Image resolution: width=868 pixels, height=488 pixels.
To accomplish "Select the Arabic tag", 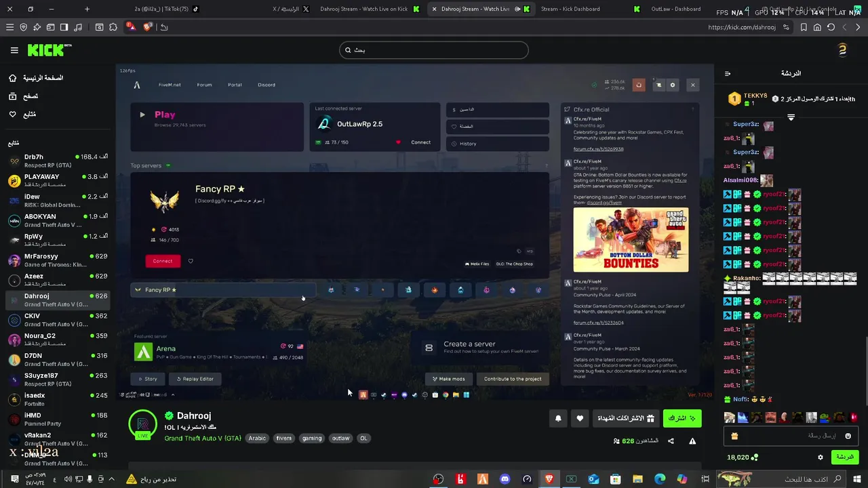I will 257,439.
